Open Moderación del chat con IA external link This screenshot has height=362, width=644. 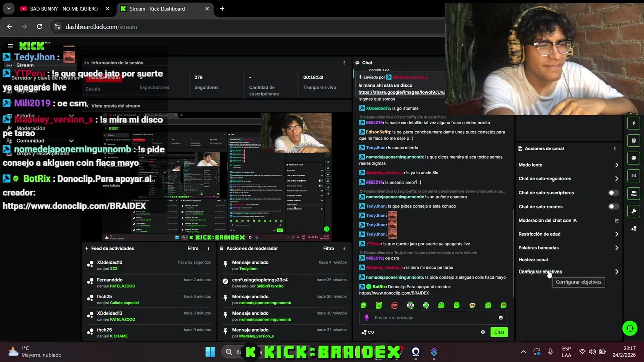pos(617,220)
